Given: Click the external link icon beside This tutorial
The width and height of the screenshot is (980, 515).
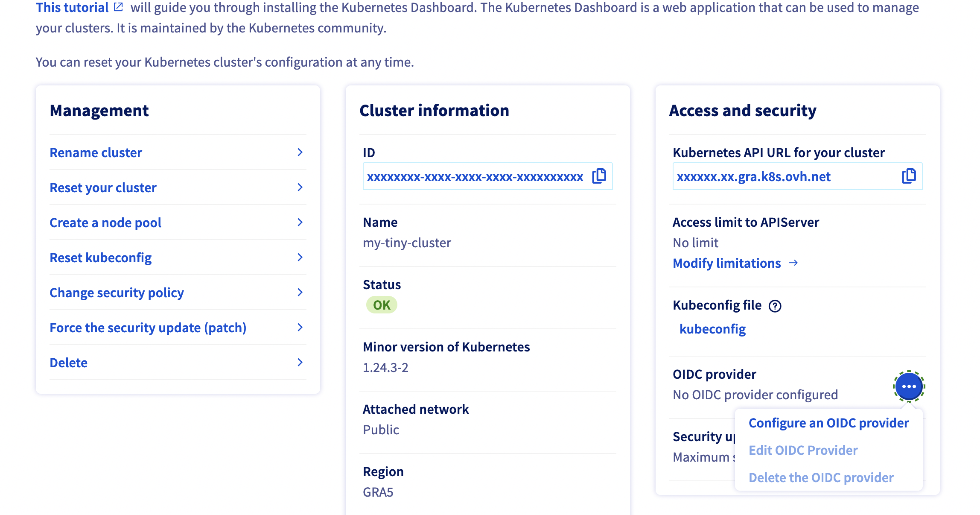Looking at the screenshot, I should (x=119, y=7).
